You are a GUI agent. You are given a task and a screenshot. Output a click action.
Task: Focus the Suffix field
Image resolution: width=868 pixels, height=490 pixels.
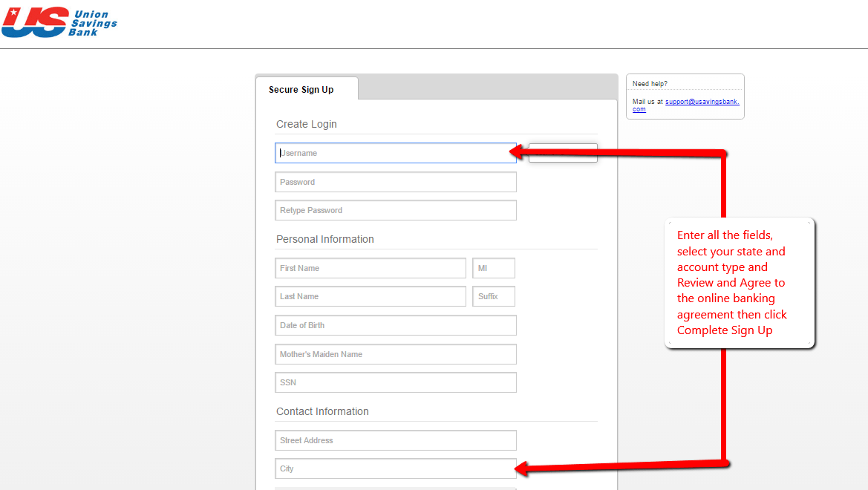point(494,296)
